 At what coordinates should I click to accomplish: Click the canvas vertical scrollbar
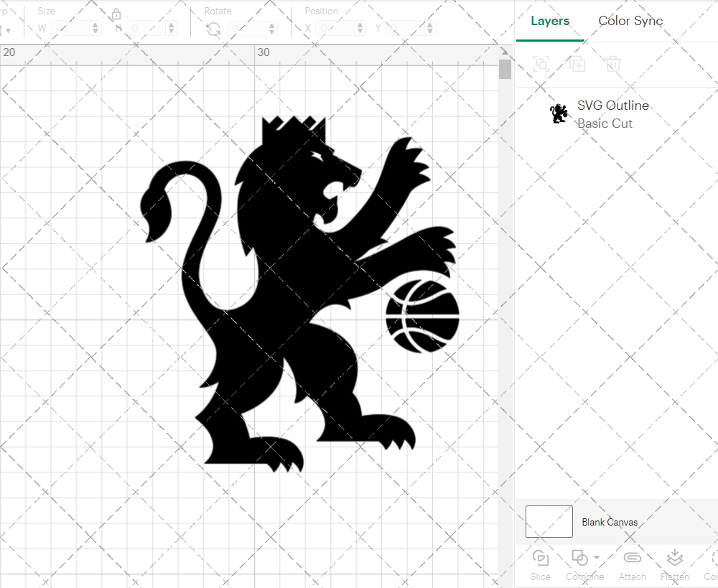click(505, 68)
